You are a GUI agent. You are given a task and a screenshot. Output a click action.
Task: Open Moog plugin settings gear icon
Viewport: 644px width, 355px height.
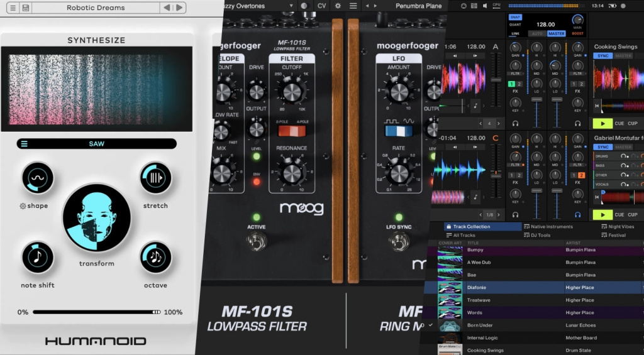point(338,6)
